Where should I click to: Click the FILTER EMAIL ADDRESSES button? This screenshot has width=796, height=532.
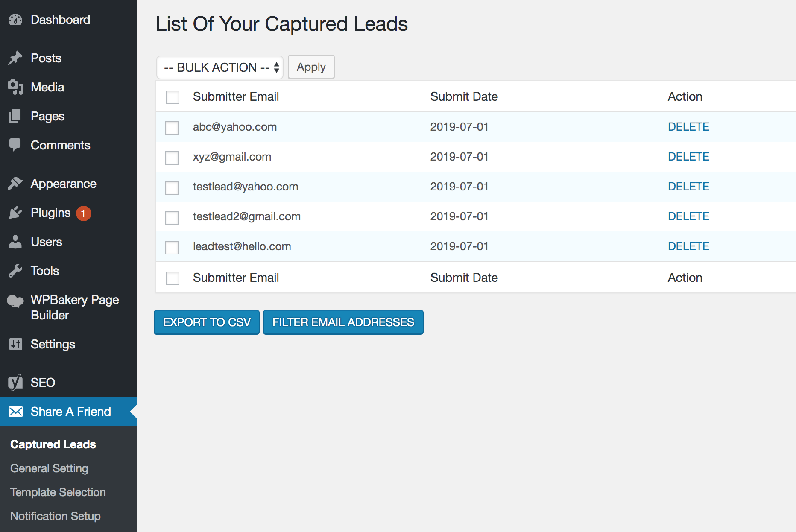pyautogui.click(x=343, y=322)
